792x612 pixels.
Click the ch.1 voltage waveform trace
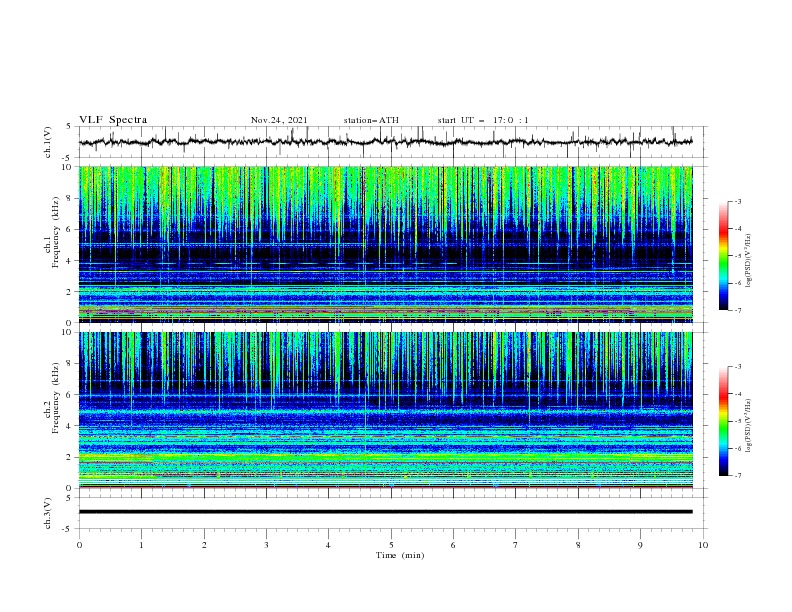click(385, 142)
